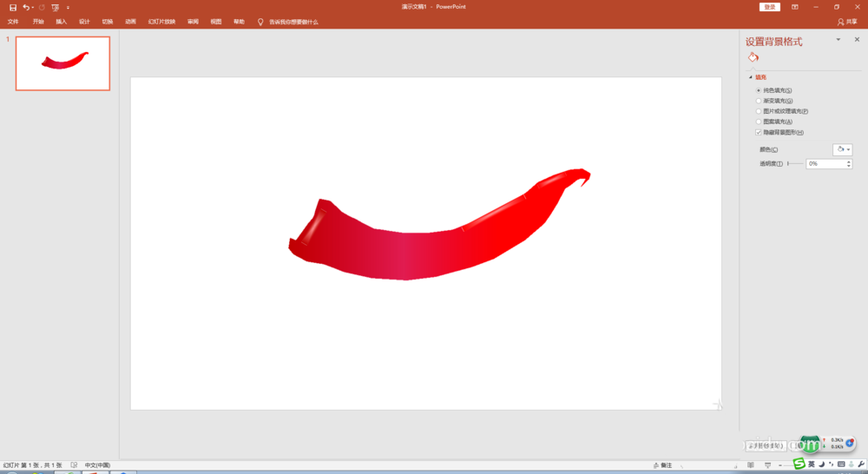Open the 审阅 ribbon tab
Image resolution: width=868 pixels, height=474 pixels.
click(x=193, y=22)
